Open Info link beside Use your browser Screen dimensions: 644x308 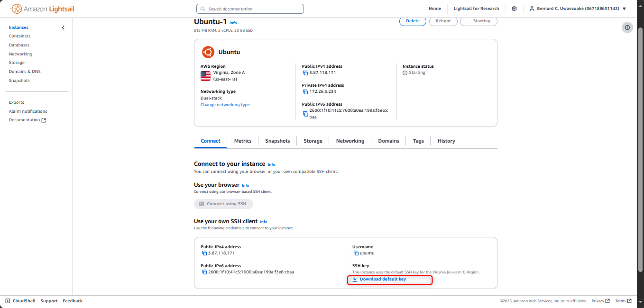245,185
